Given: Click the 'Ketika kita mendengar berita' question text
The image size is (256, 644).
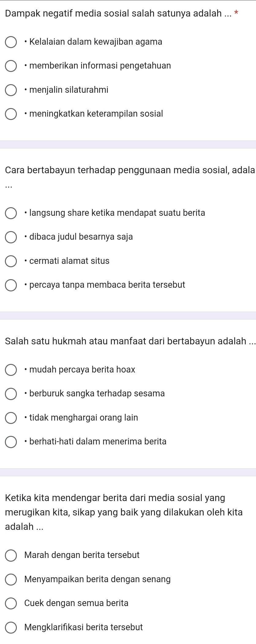Looking at the screenshot, I should point(122,512).
